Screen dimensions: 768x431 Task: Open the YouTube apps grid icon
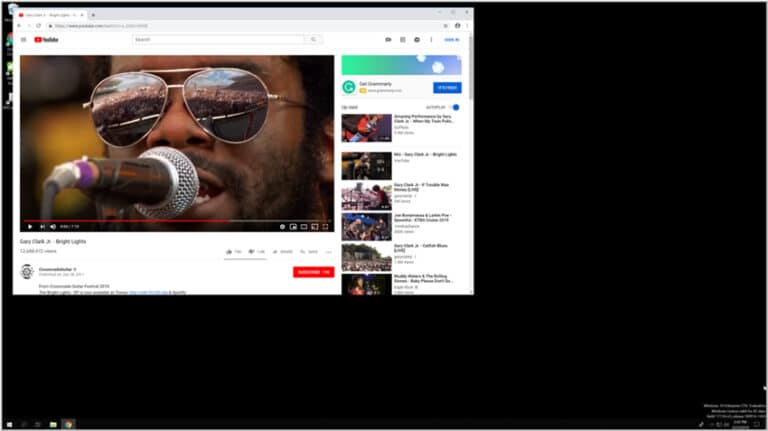point(403,40)
